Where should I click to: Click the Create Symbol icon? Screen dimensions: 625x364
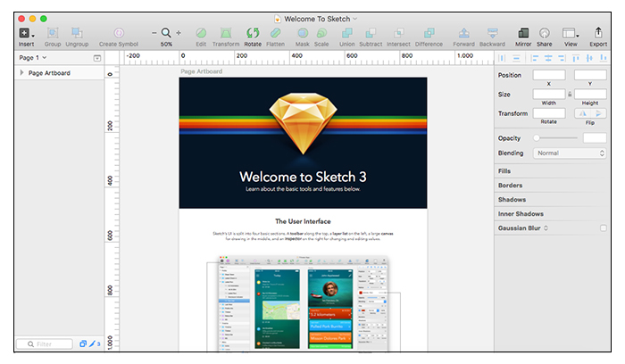(119, 33)
